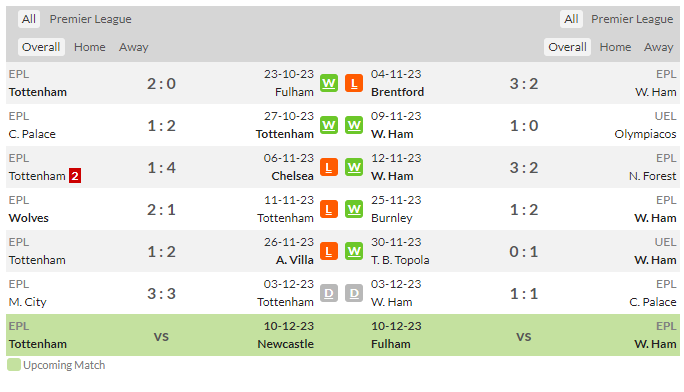Open the 1:4 Tottenham Chelsea score

[x=161, y=167]
